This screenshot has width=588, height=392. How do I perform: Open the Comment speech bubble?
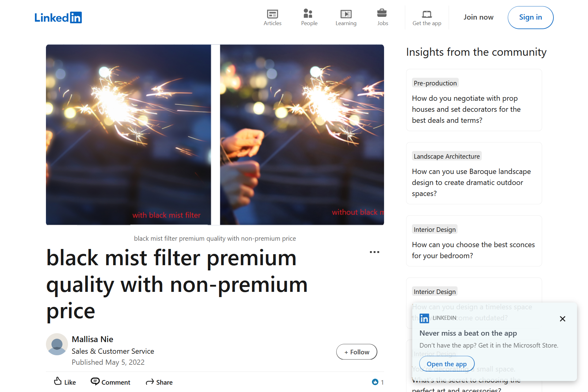95,381
